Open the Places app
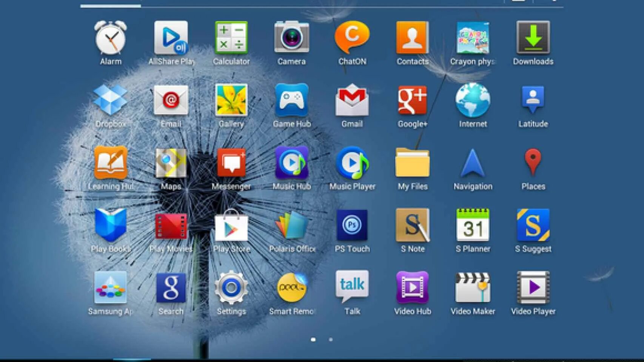644x362 pixels. [x=533, y=162]
